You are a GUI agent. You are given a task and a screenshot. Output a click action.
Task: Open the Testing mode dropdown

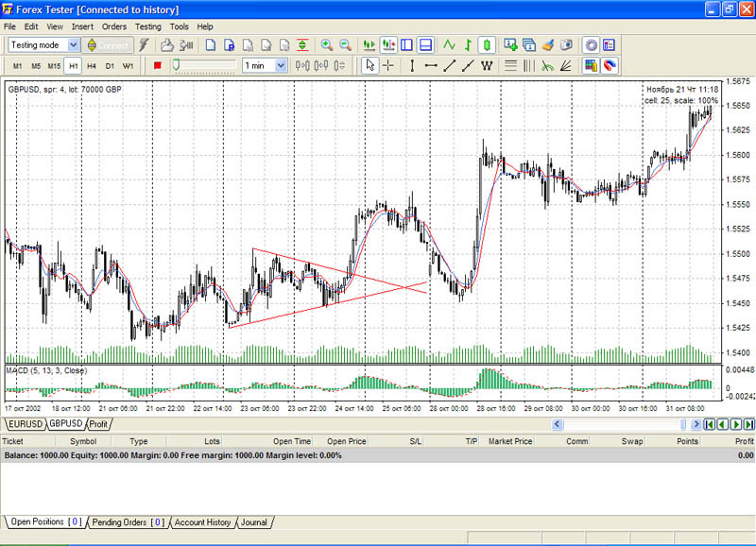pos(71,44)
